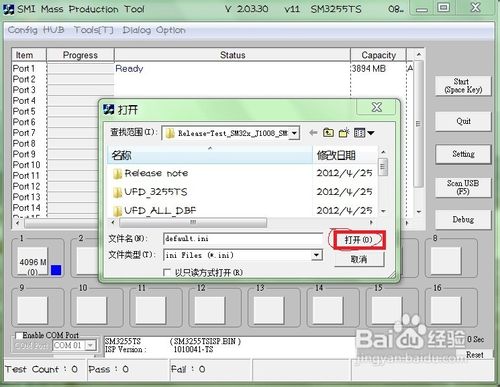Click the cancel button in file dialog
The width and height of the screenshot is (500, 387).
point(359,259)
